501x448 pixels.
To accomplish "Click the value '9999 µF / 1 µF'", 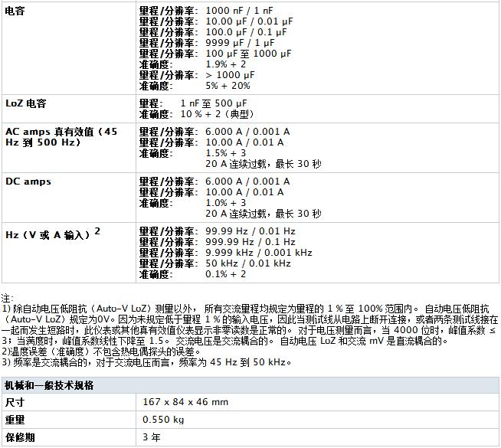I will point(240,43).
